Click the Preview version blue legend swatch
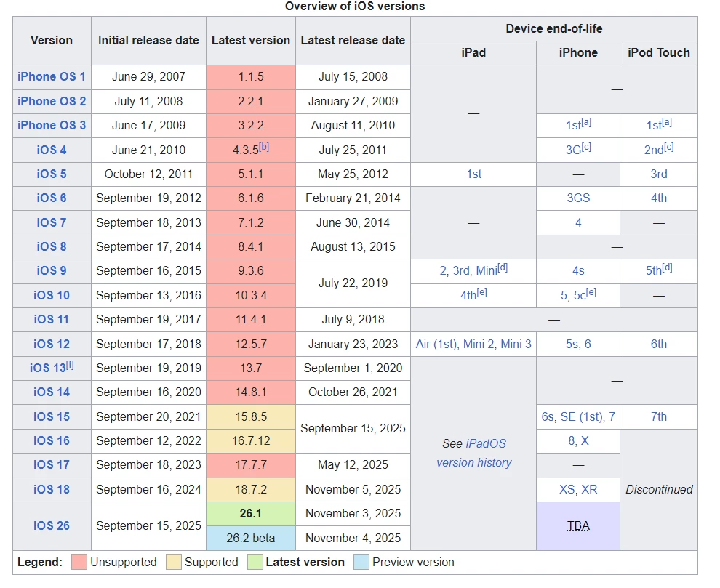720x588 pixels. coord(361,562)
